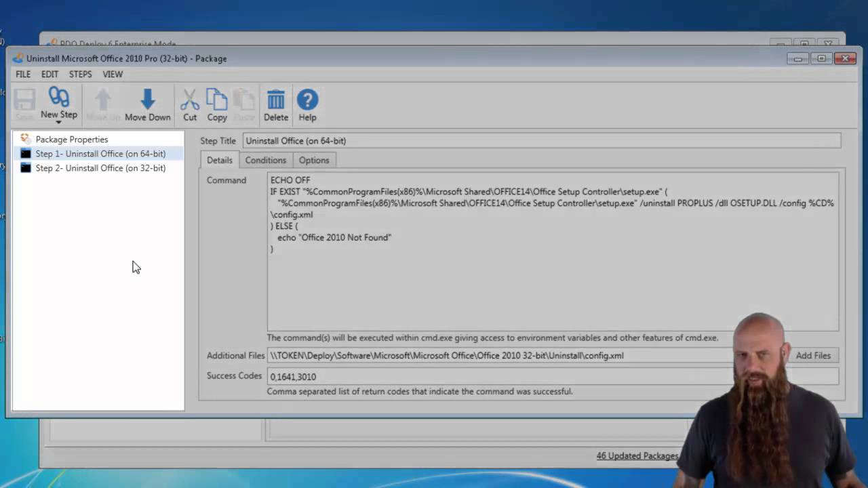Open the EDIT menu
This screenshot has width=868, height=488.
pyautogui.click(x=50, y=74)
